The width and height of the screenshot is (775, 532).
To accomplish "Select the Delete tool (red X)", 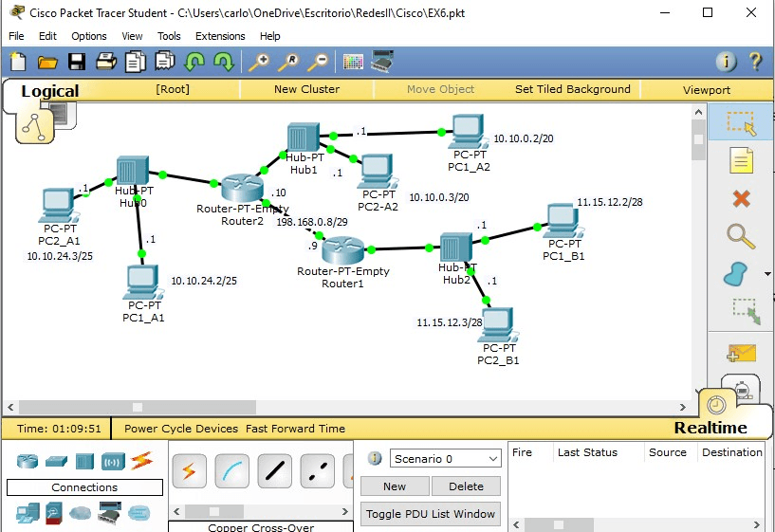I will coord(742,199).
